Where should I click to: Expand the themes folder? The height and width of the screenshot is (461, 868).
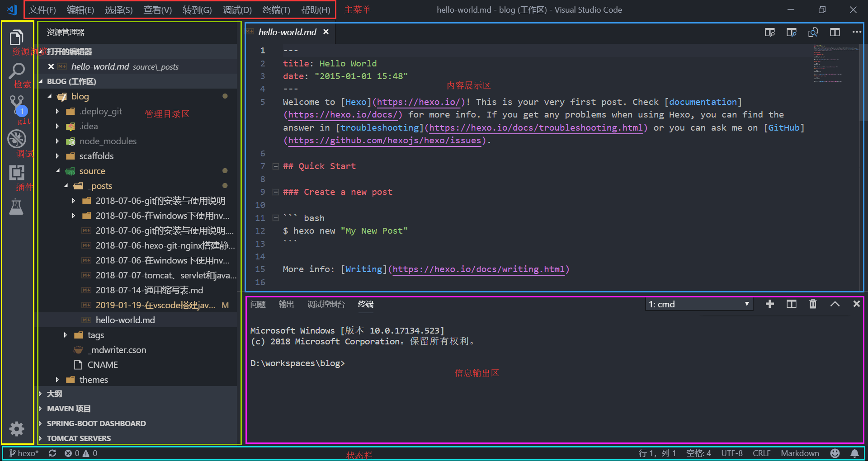pyautogui.click(x=93, y=380)
